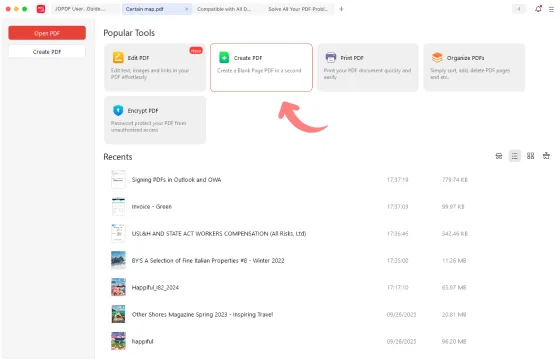
Task: Click the Recents heading
Action: click(x=118, y=157)
